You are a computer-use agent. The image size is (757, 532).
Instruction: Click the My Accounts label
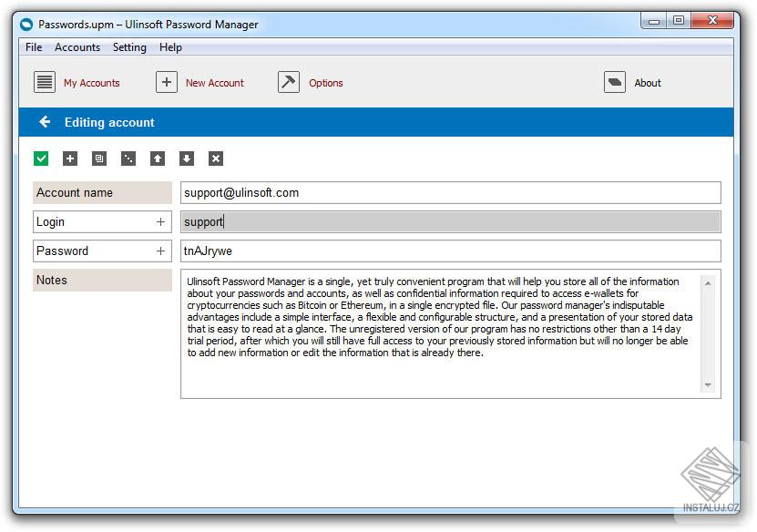click(x=92, y=83)
